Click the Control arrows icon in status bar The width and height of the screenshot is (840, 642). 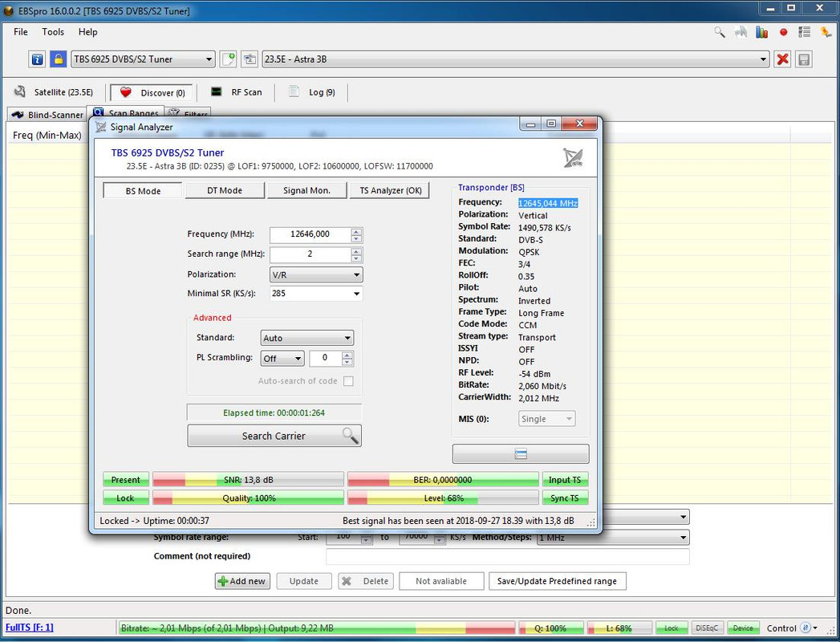tap(806, 628)
